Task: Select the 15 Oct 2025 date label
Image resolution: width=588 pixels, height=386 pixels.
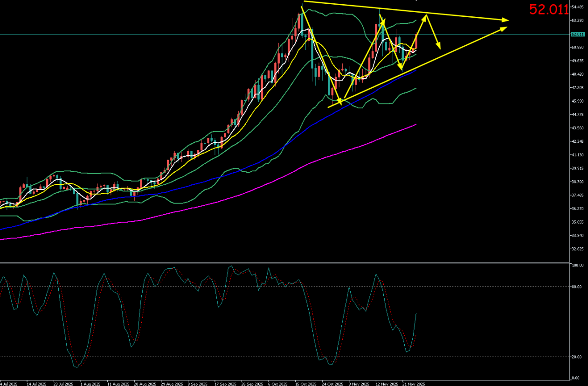Action: click(305, 384)
